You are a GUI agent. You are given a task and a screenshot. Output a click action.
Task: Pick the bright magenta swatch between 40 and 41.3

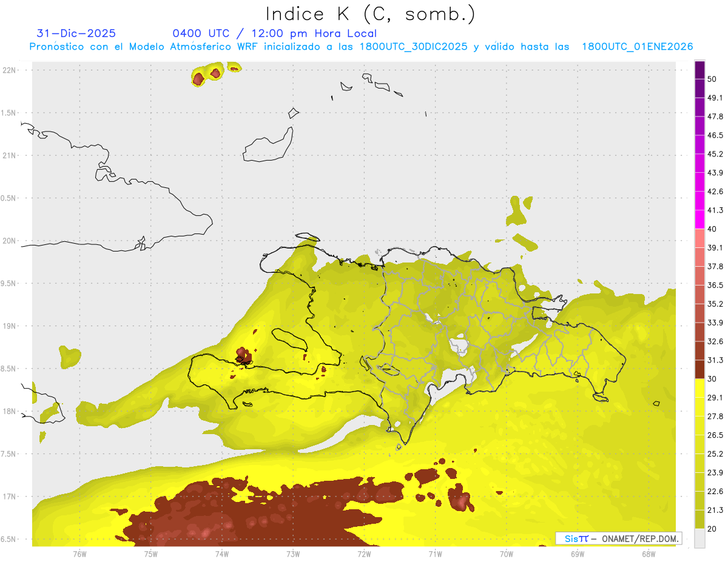[x=700, y=219]
